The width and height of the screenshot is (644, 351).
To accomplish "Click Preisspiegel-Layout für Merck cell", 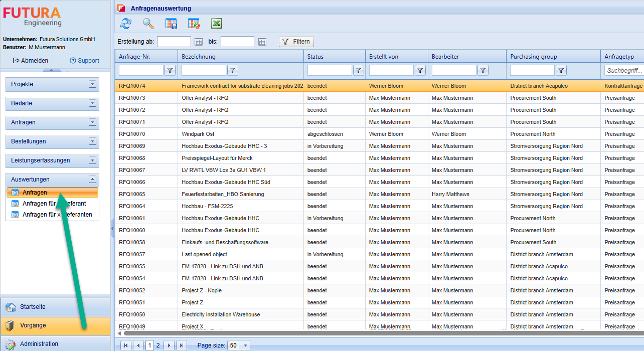I will [241, 158].
